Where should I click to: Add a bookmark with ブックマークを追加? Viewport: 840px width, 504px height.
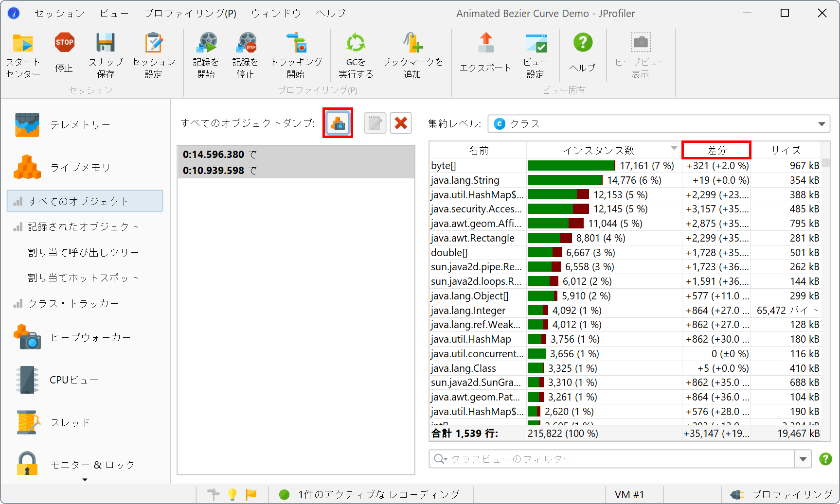(x=412, y=55)
